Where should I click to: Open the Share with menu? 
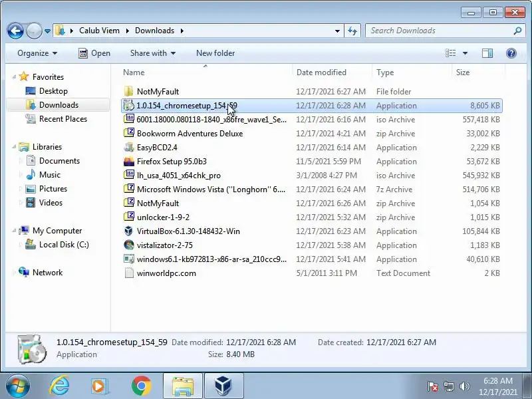click(153, 53)
